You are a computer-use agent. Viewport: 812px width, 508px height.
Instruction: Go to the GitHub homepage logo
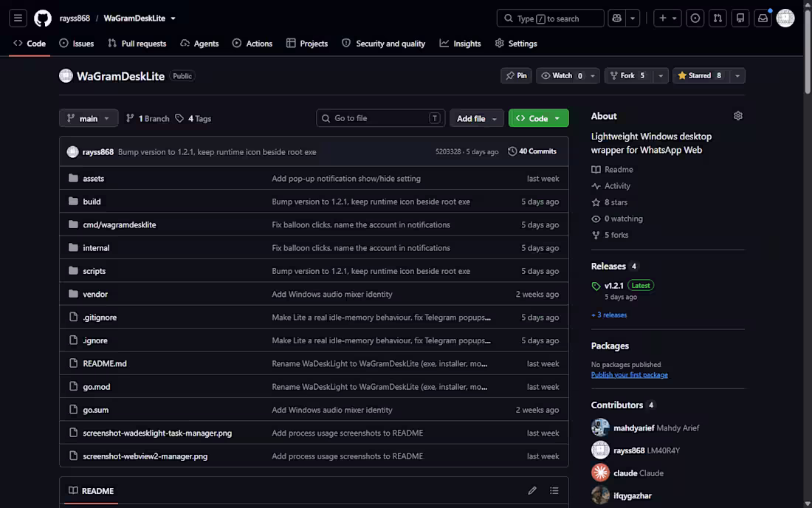(43, 18)
